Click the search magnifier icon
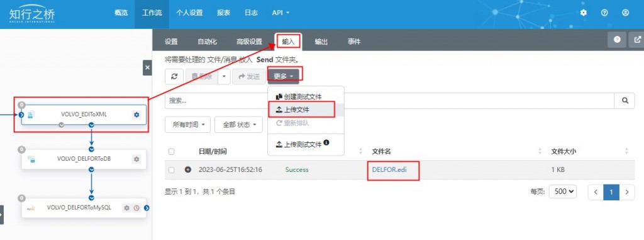The width and height of the screenshot is (644, 240). click(x=625, y=100)
